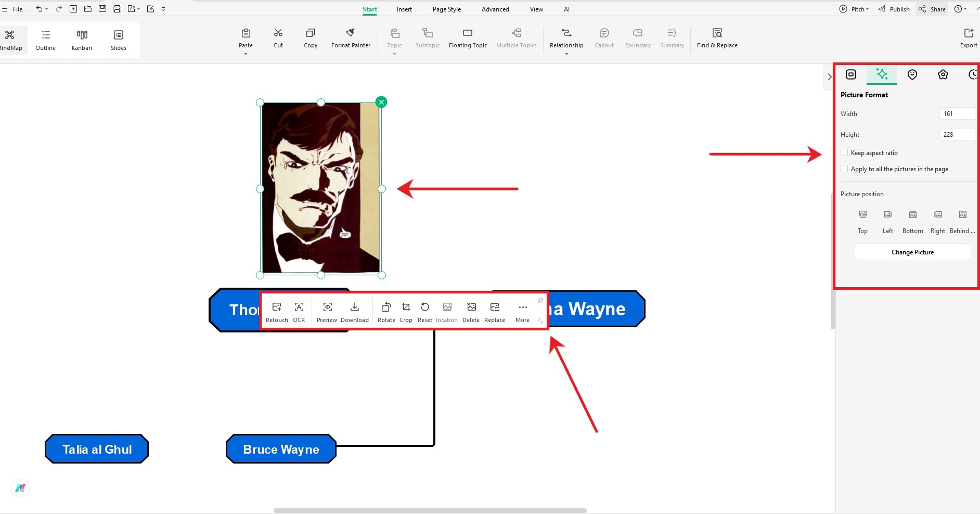980x514 pixels.
Task: Open the View ribbon tab
Action: tap(536, 9)
